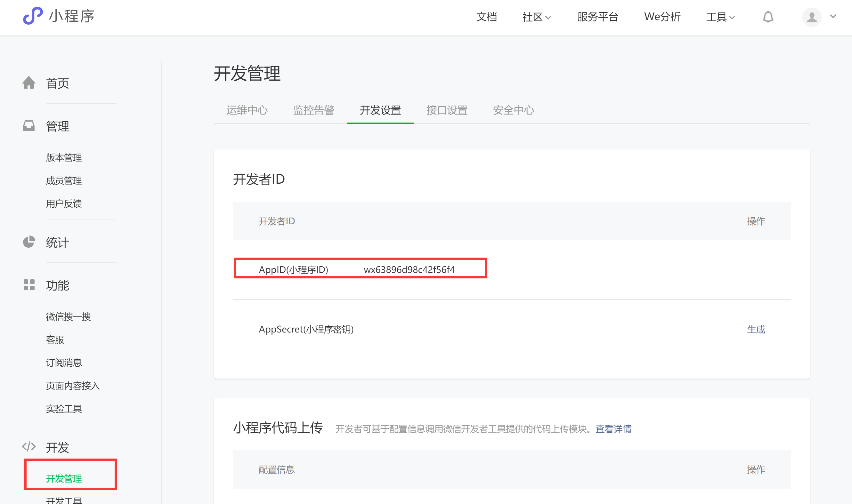Go to 版本管理 in sidebar

[x=64, y=157]
